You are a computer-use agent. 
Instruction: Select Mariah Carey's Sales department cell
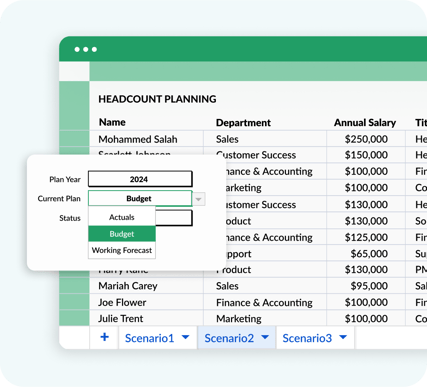tap(265, 286)
